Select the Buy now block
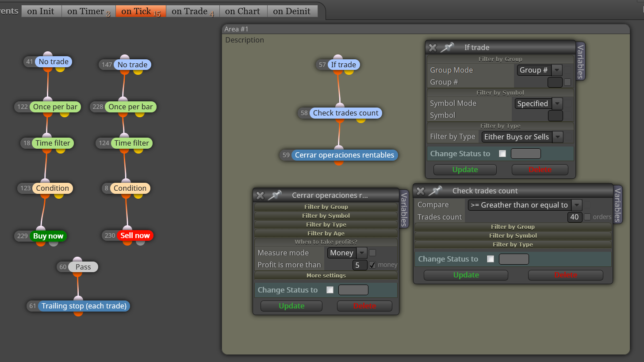 pyautogui.click(x=48, y=236)
